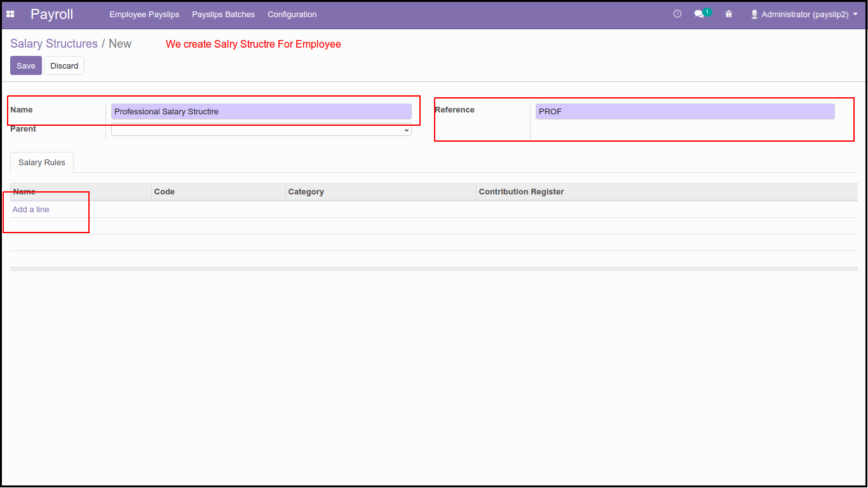Image resolution: width=868 pixels, height=488 pixels.
Task: Open the activities clock icon
Action: 677,14
